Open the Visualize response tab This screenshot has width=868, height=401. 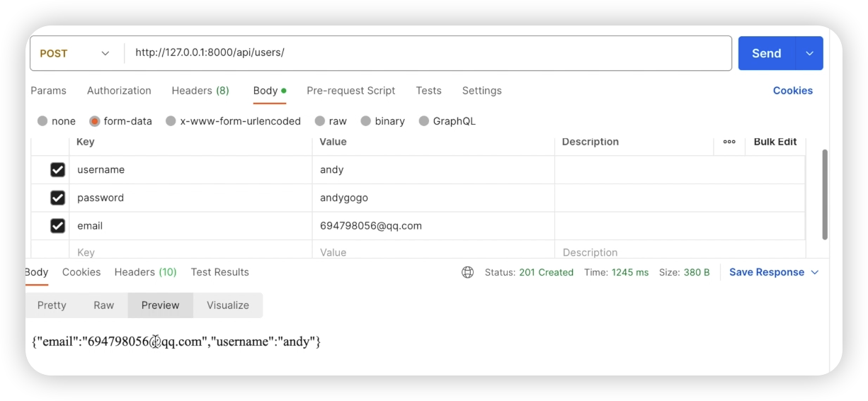(228, 305)
